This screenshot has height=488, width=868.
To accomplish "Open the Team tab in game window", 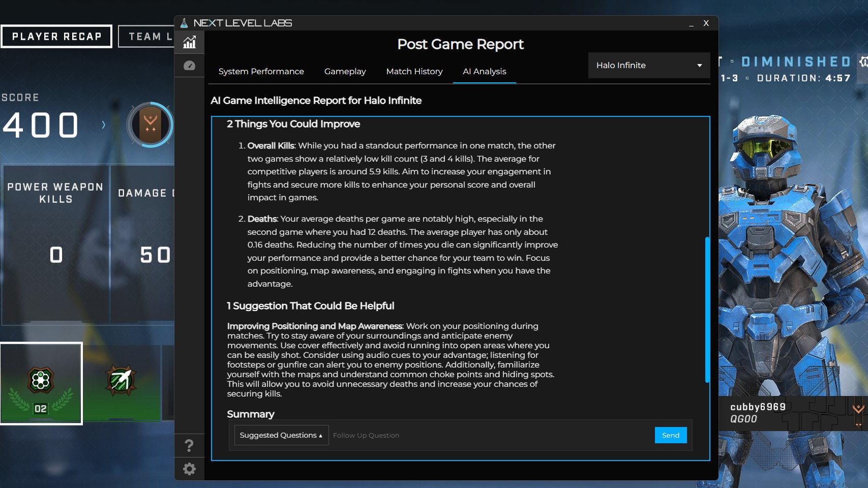I will (x=146, y=37).
